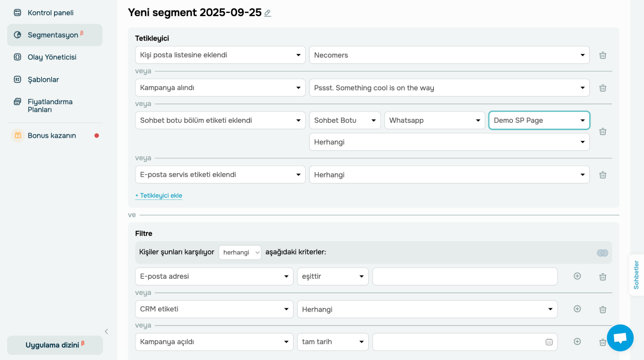Add condition next to E-posta adresi filter
This screenshot has height=360, width=644.
click(577, 276)
